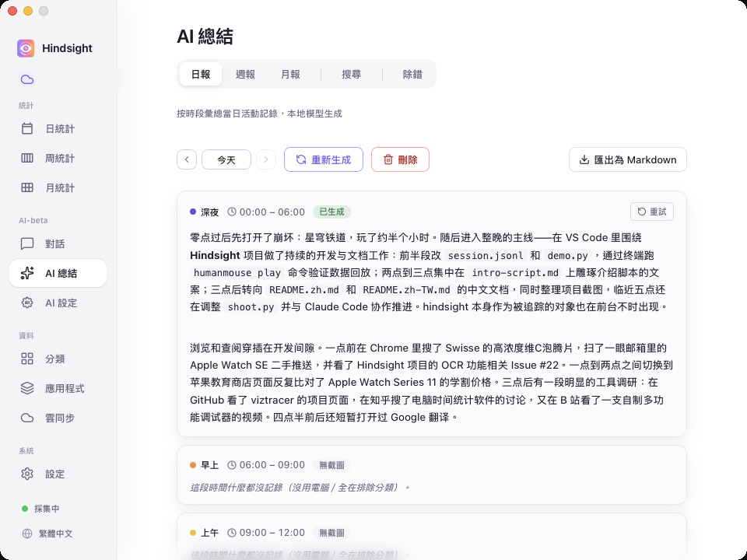Click clock icon next to 09:00 – 12:00
Viewport: 747px width, 560px height.
click(x=232, y=532)
